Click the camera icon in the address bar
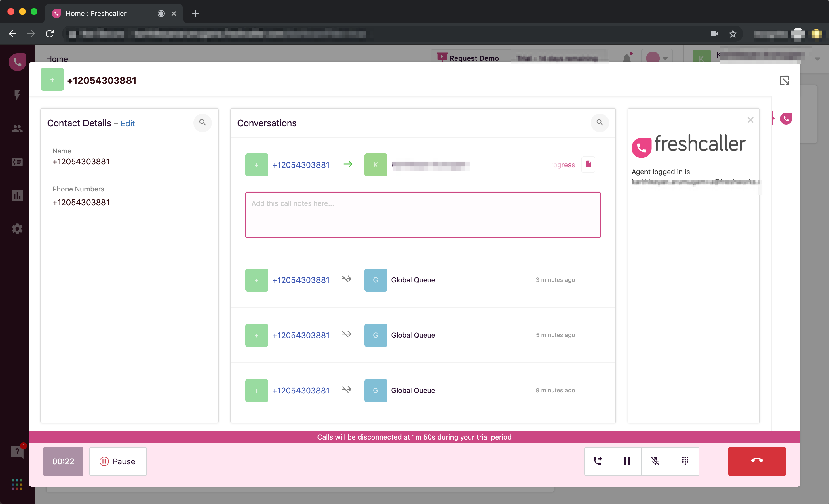The height and width of the screenshot is (504, 829). (714, 34)
